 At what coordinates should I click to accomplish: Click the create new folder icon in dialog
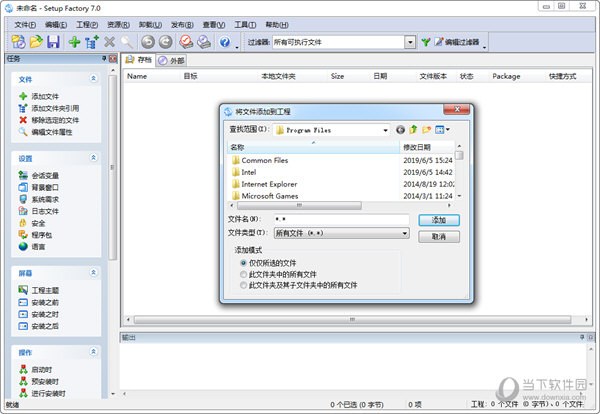pos(426,130)
